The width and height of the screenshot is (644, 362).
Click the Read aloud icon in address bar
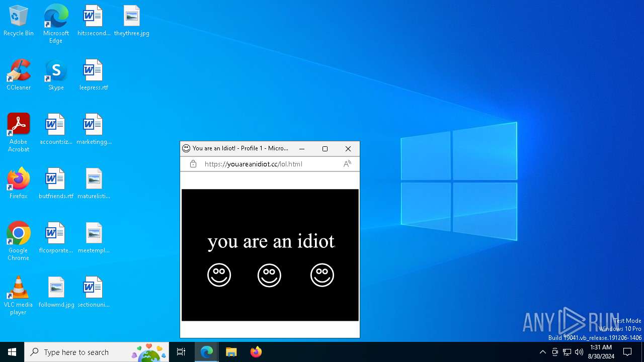pos(347,164)
